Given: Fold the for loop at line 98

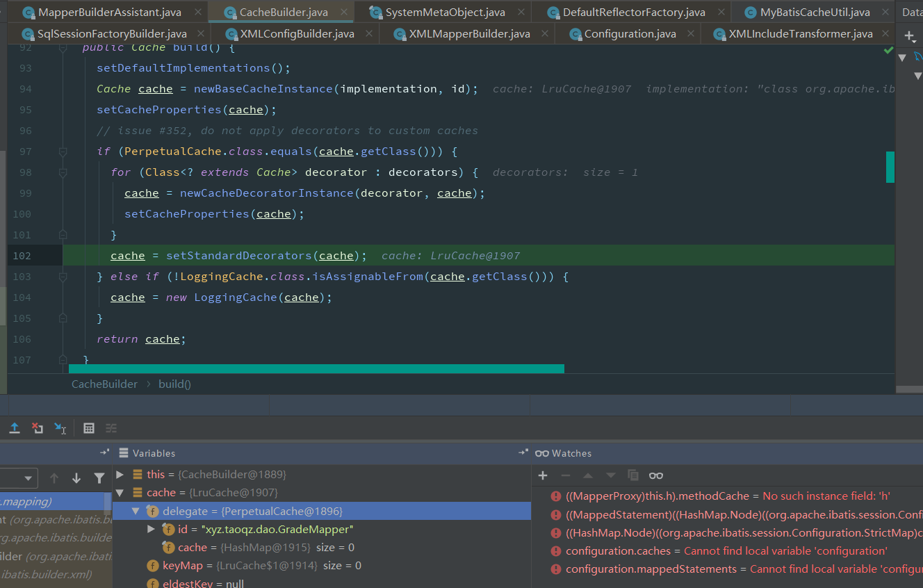Looking at the screenshot, I should pyautogui.click(x=63, y=172).
